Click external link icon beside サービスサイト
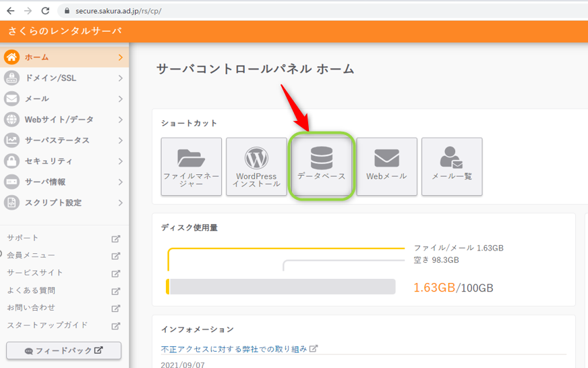The image size is (588, 368). pos(116,273)
